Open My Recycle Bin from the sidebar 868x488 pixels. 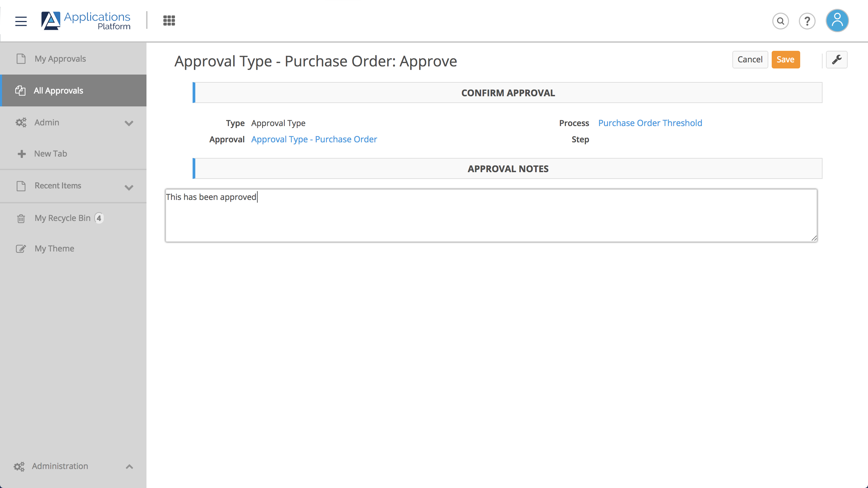[62, 218]
